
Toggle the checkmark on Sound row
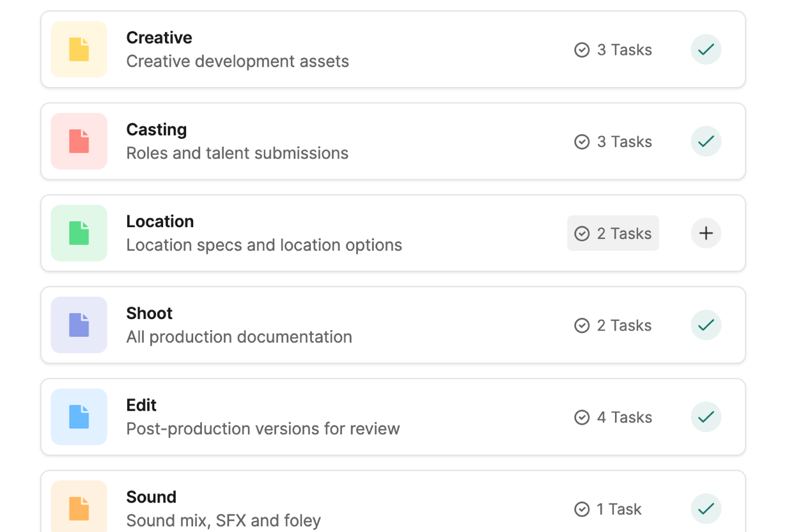pyautogui.click(x=706, y=509)
